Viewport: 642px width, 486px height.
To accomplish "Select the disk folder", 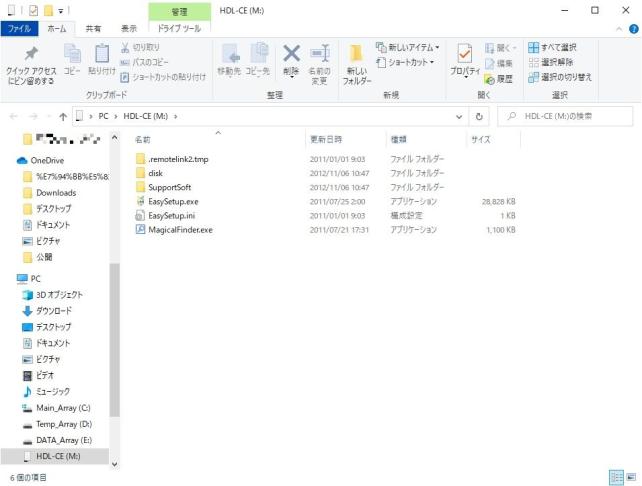I will [155, 173].
